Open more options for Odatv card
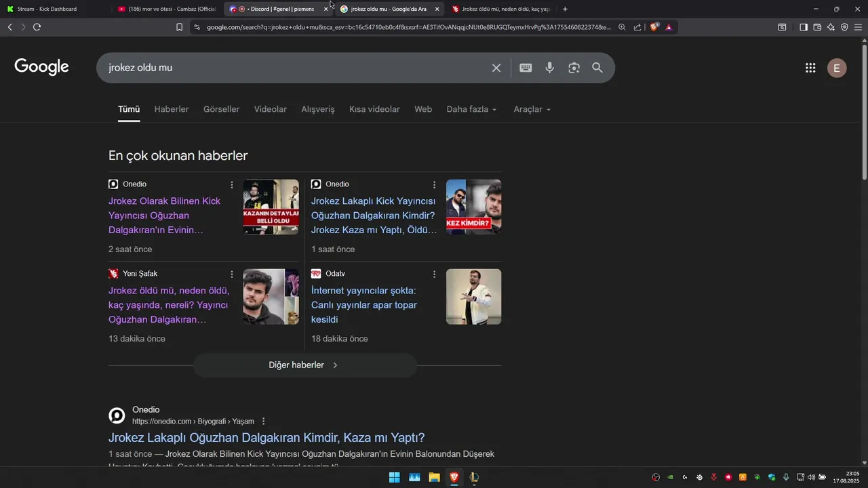This screenshot has height=488, width=868. pyautogui.click(x=435, y=274)
